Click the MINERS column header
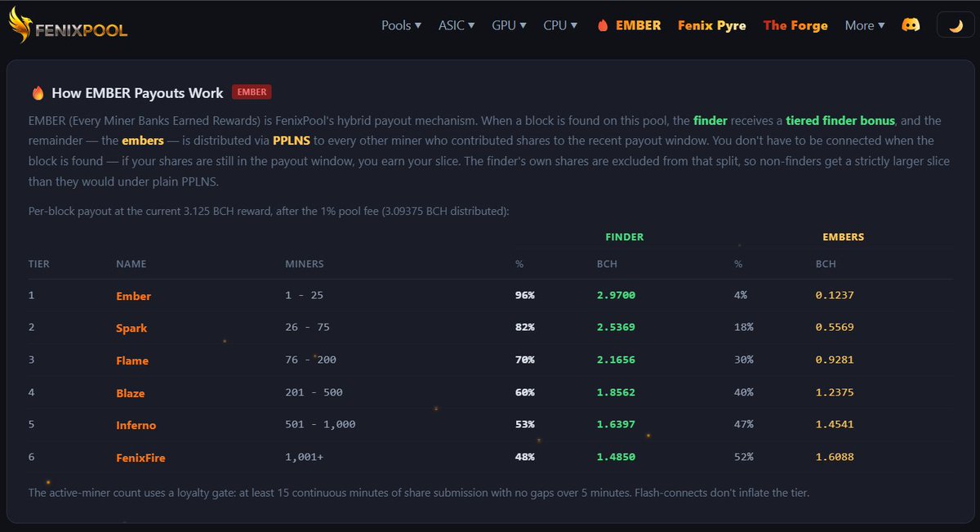The image size is (980, 532). [x=304, y=264]
